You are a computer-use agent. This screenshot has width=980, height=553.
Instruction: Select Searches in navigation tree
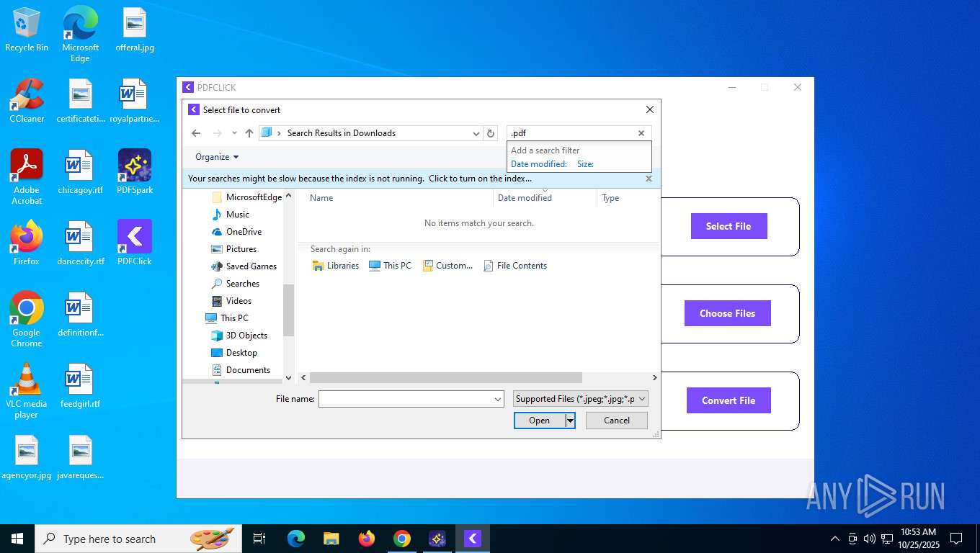pos(235,284)
